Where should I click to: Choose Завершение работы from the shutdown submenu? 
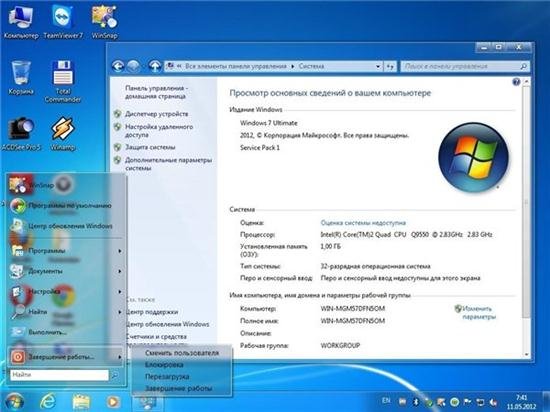[182, 389]
